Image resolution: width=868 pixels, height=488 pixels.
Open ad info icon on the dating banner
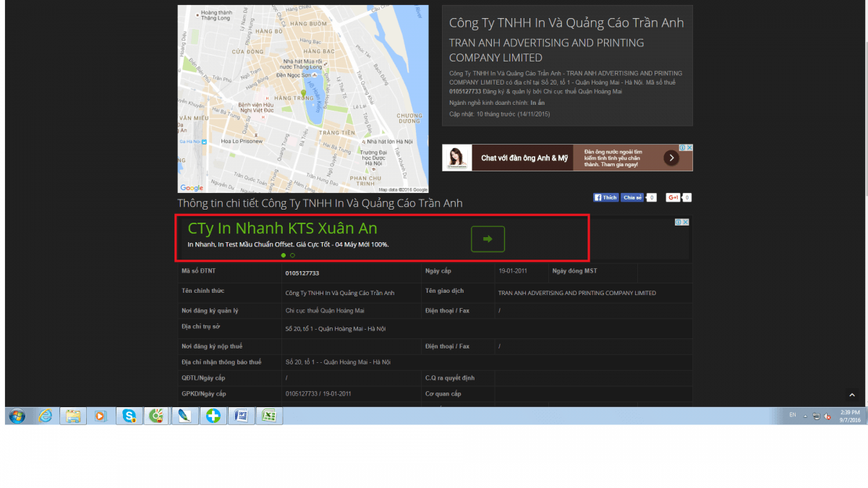(683, 147)
